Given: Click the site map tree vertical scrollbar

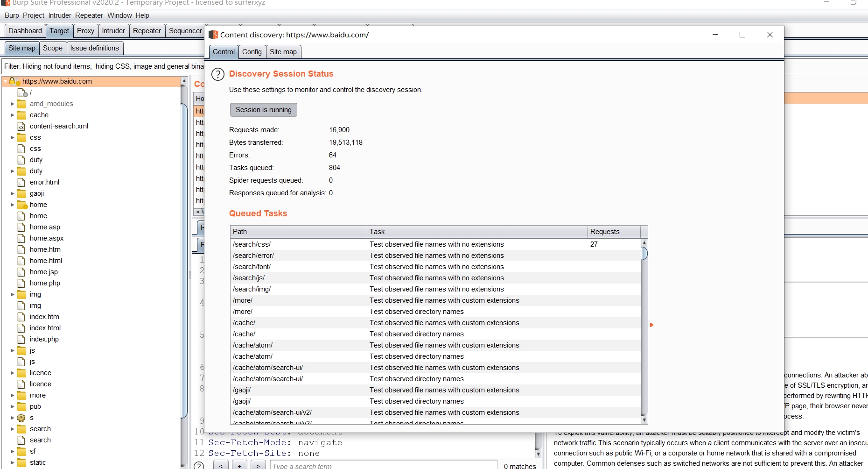Looking at the screenshot, I should (x=184, y=262).
